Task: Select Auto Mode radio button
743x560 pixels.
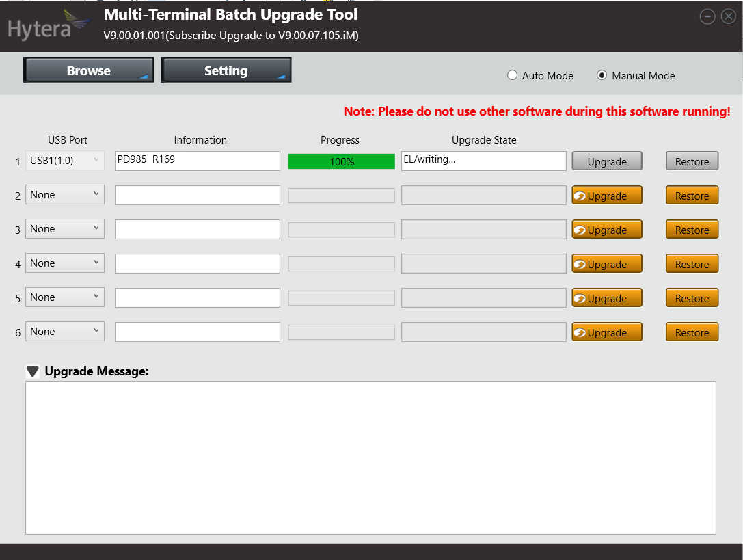Action: pos(513,75)
